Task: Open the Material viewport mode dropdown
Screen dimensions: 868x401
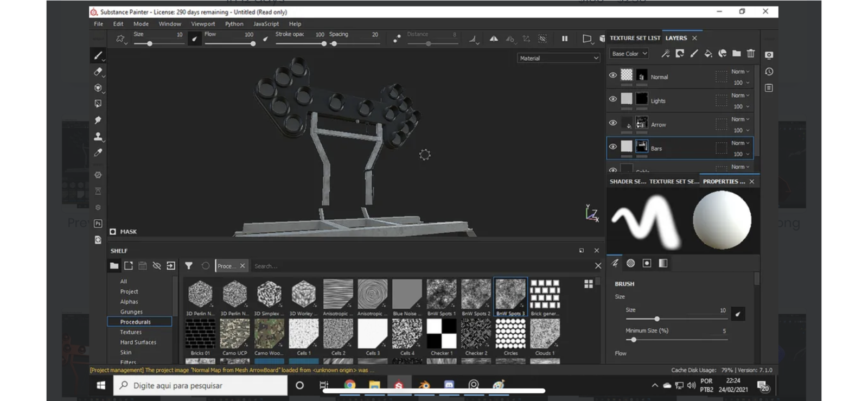Action: [558, 58]
